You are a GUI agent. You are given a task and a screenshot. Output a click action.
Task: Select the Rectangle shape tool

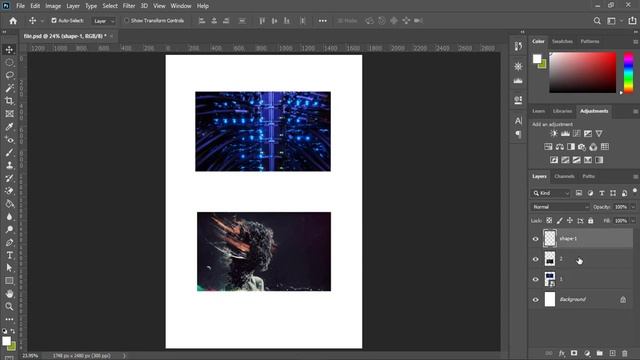coord(9,281)
